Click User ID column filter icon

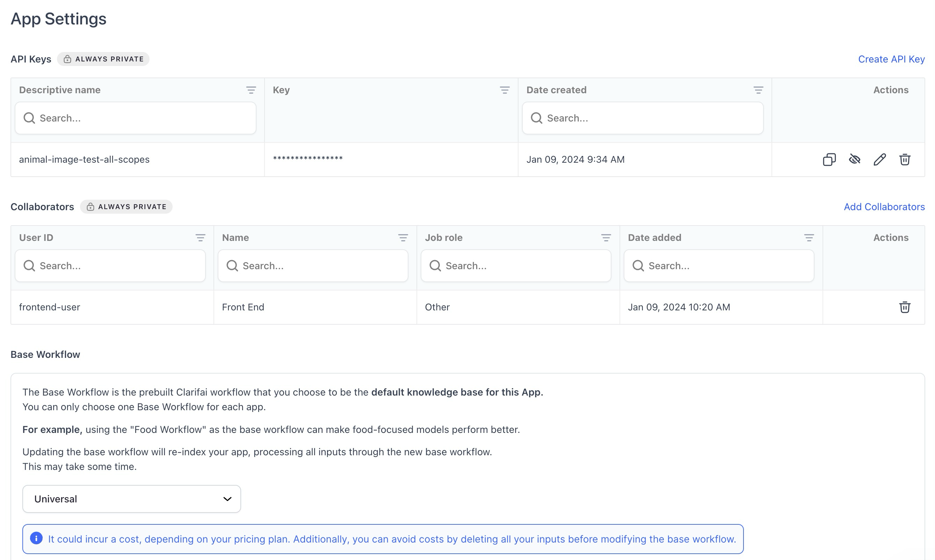pyautogui.click(x=200, y=237)
